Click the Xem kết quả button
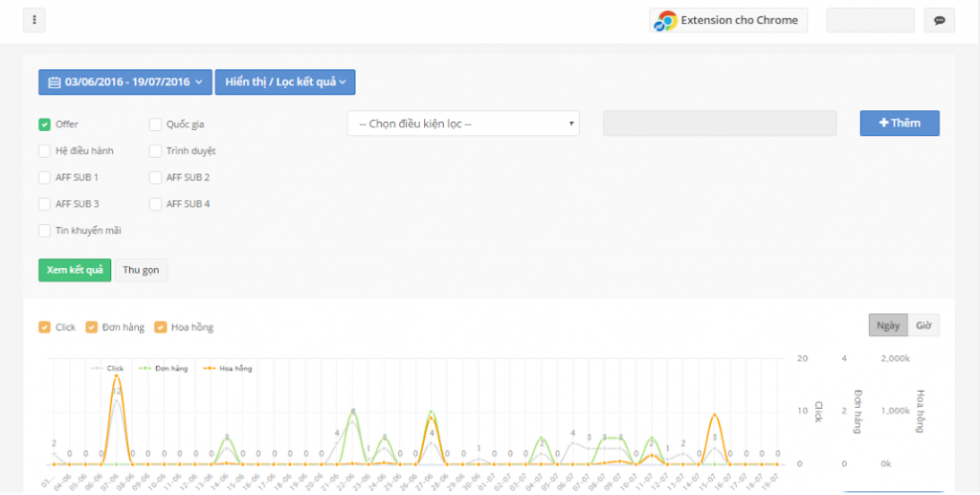Viewport: 980px width, 495px height. click(x=75, y=270)
